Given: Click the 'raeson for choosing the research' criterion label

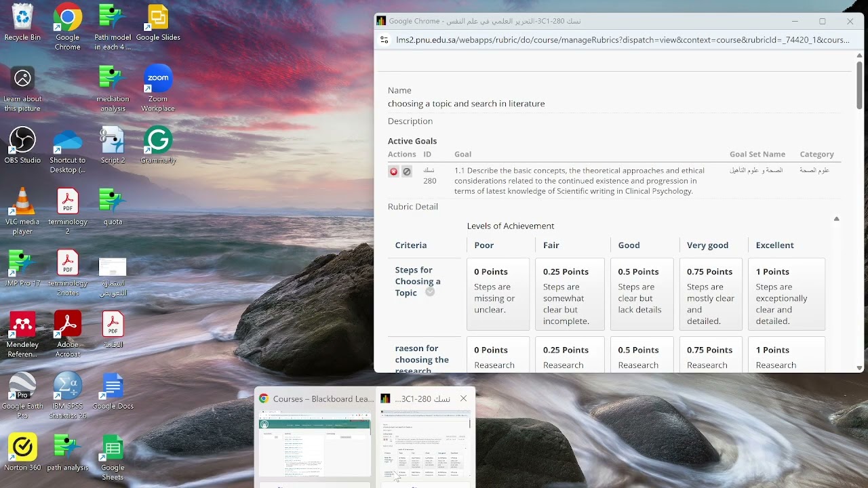Looking at the screenshot, I should click(x=422, y=360).
